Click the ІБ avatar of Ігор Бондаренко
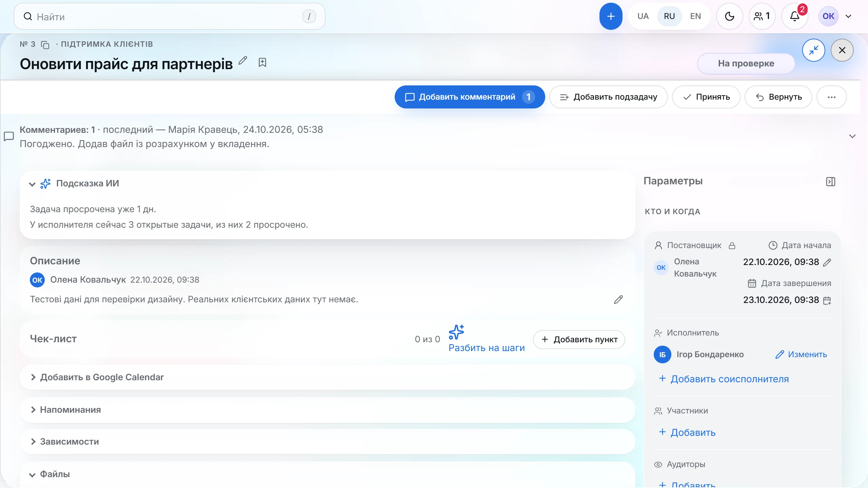The image size is (868, 488). [662, 354]
